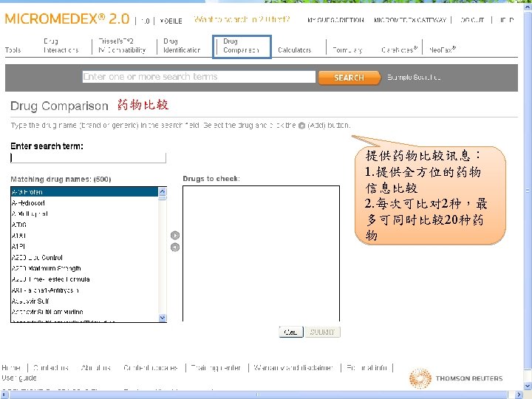Open the Warranty and disclaimer link

pyautogui.click(x=293, y=367)
